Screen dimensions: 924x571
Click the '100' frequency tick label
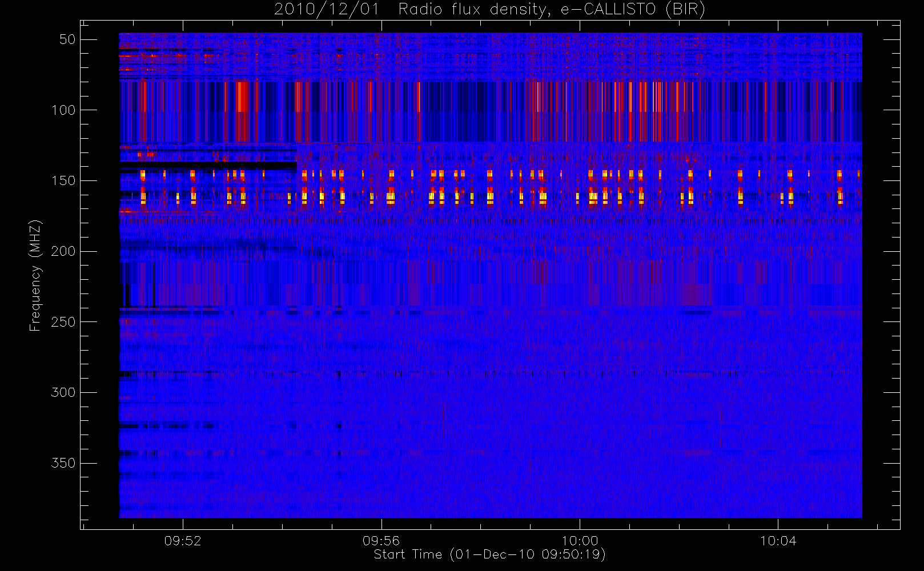coord(63,110)
